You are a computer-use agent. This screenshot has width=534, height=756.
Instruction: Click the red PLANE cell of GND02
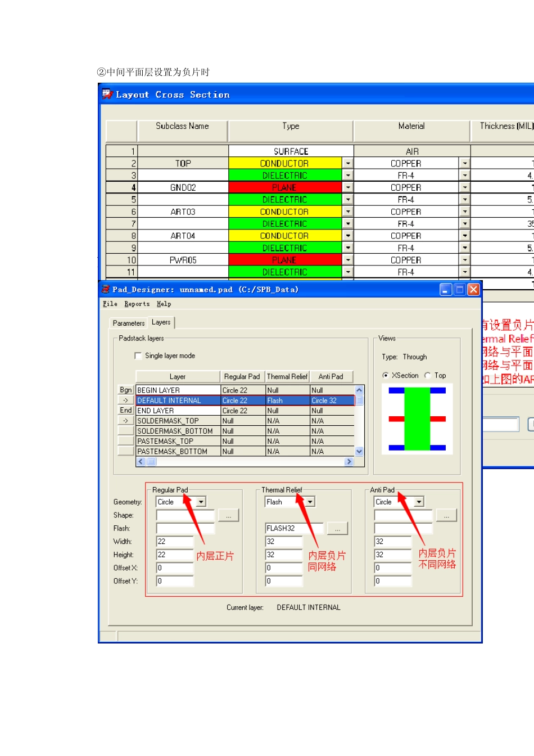tap(285, 188)
